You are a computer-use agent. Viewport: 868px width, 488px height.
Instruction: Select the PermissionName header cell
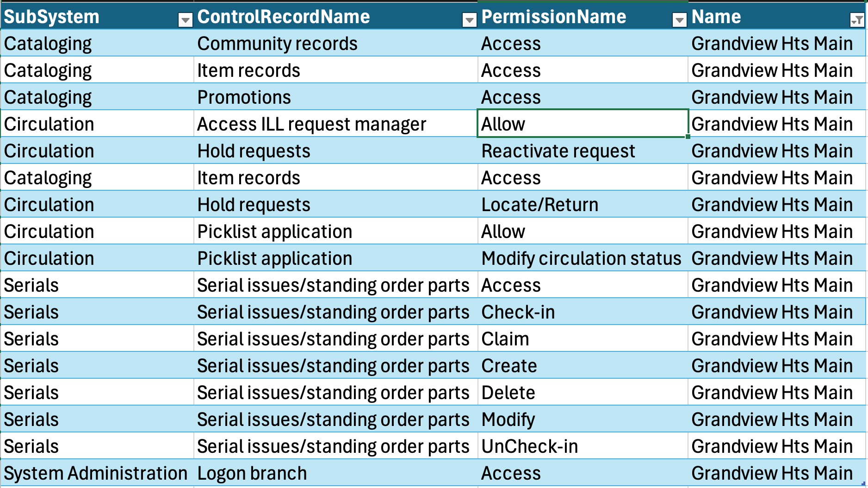pyautogui.click(x=583, y=17)
